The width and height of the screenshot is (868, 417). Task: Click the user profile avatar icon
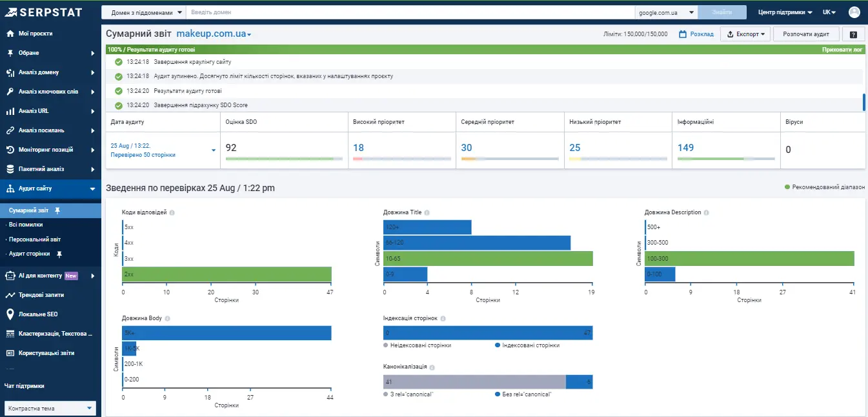(x=854, y=12)
